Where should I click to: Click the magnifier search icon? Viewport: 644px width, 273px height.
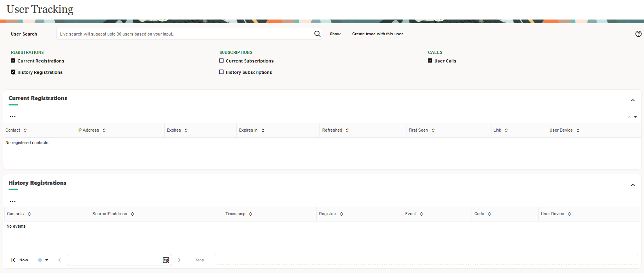point(318,34)
